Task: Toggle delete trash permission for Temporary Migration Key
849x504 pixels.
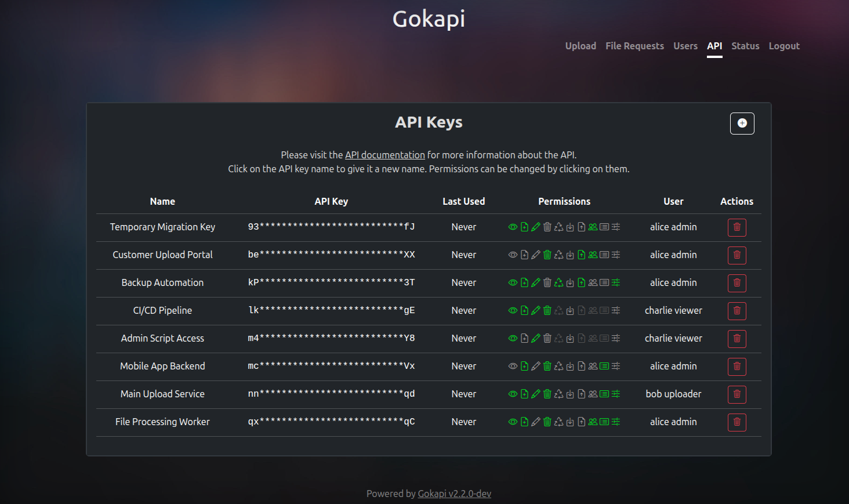Action: (x=547, y=227)
